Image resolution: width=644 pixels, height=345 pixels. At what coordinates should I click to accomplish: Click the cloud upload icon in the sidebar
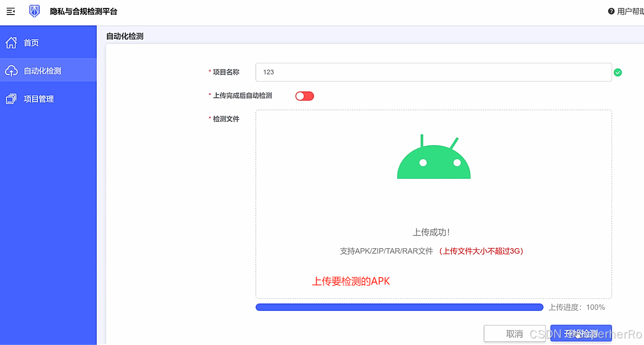(11, 71)
